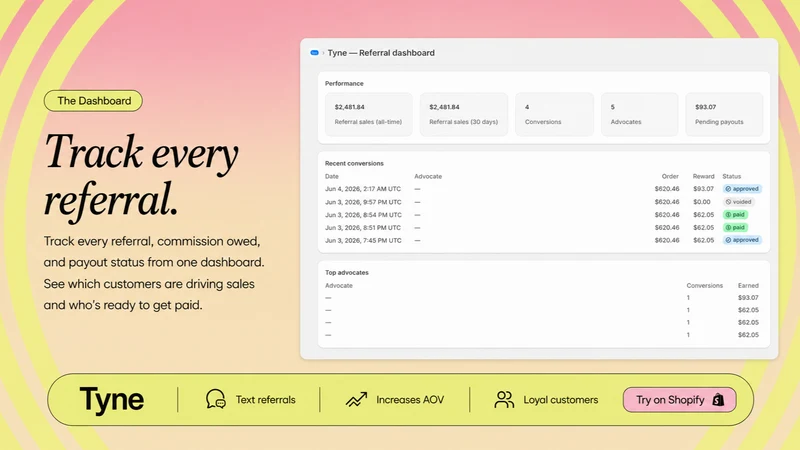Click the Status column header
Screen dimensions: 800x450
point(732,176)
